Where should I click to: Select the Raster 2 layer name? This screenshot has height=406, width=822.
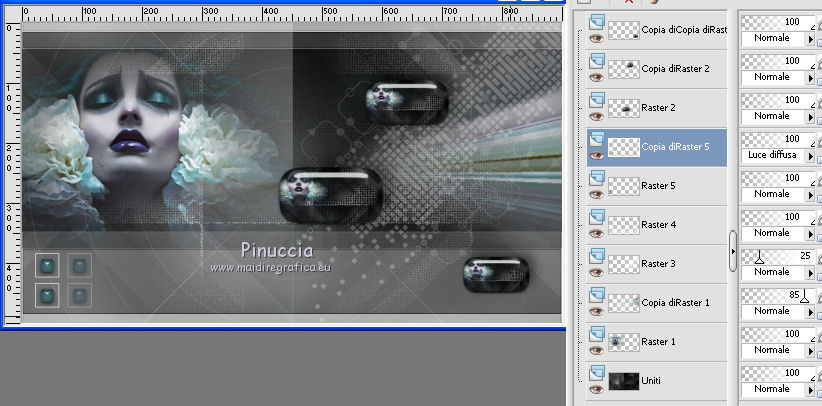coord(658,108)
